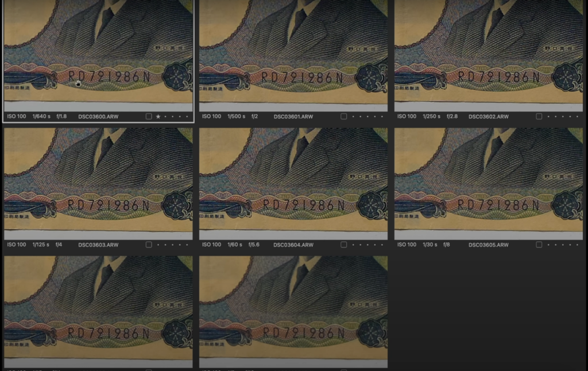The image size is (588, 371).
Task: Select the f/8 thumbnail DSC03605.ARW
Action: point(489,183)
